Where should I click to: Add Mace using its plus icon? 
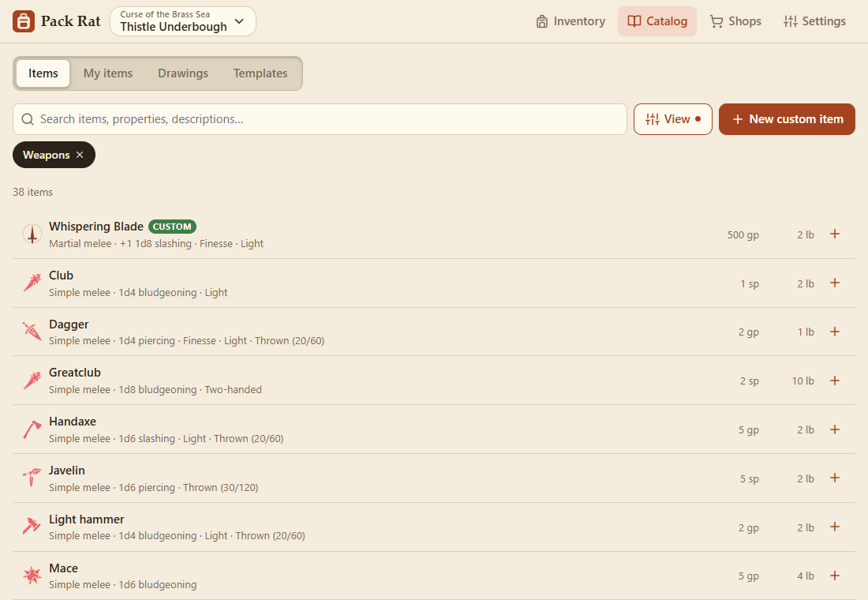[x=835, y=576]
